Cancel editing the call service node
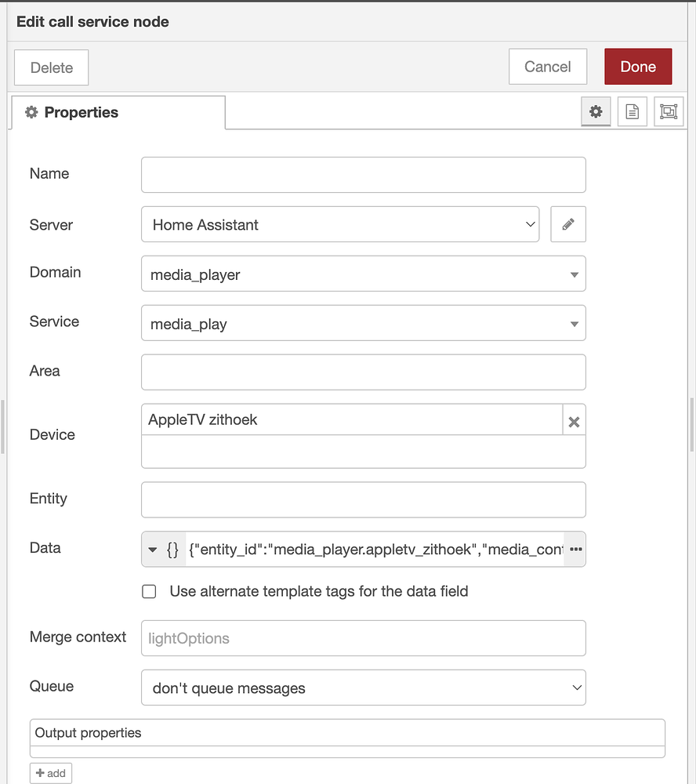The image size is (696, 784). click(548, 67)
